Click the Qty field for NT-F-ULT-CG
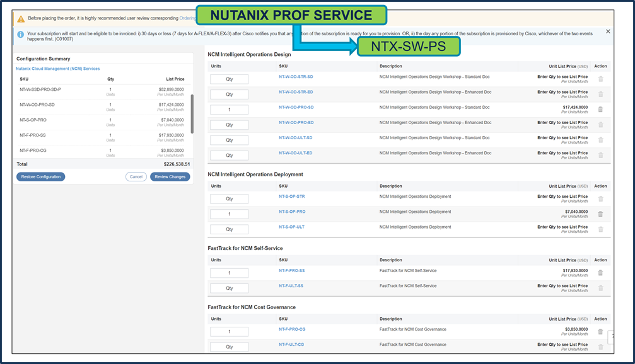This screenshot has width=635, height=364. point(229,347)
